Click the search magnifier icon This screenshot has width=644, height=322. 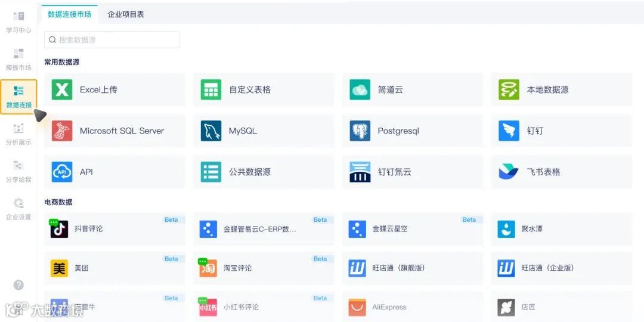(x=52, y=40)
